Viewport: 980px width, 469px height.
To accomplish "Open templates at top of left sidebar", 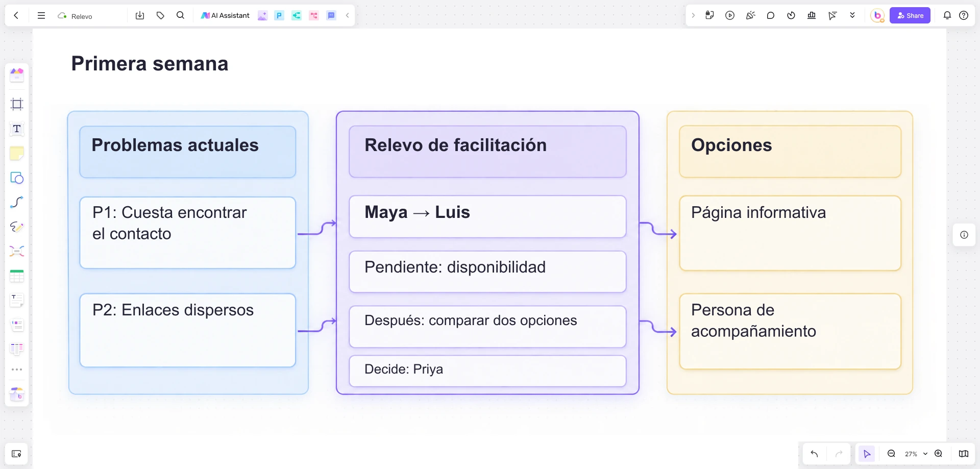I will (x=17, y=75).
